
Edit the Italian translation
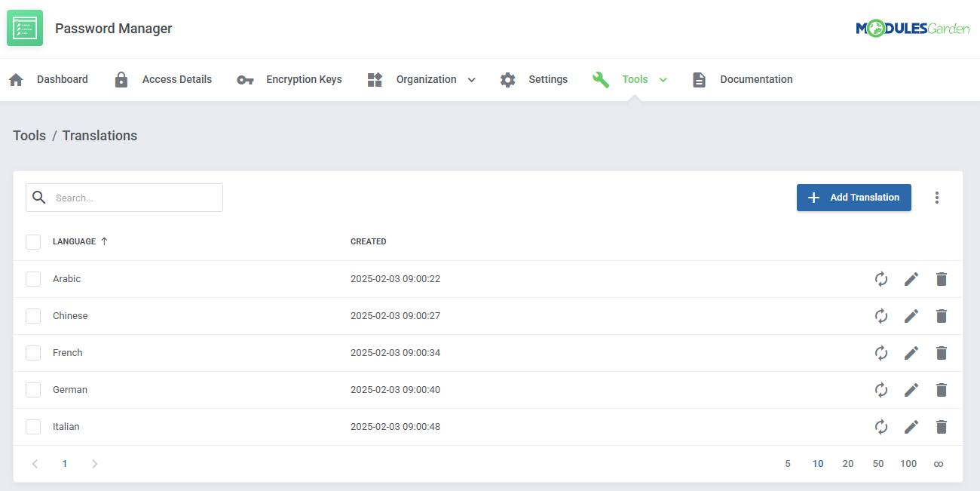click(x=911, y=427)
